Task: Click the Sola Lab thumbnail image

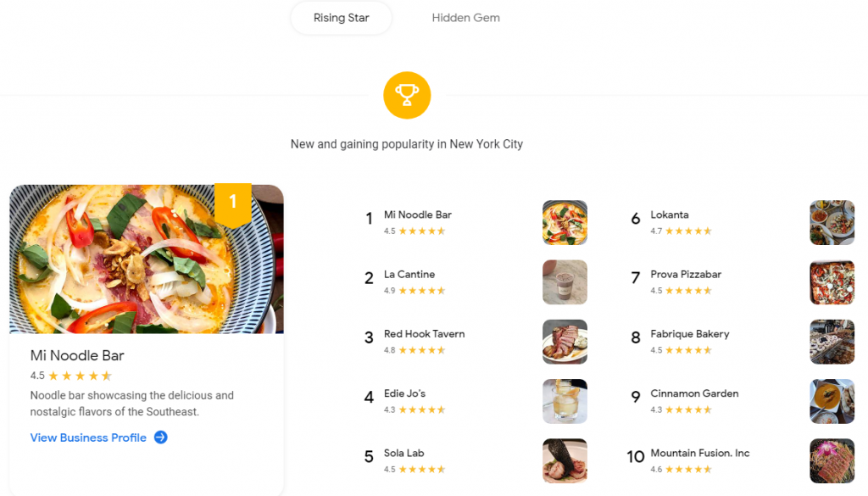Action: (x=565, y=460)
